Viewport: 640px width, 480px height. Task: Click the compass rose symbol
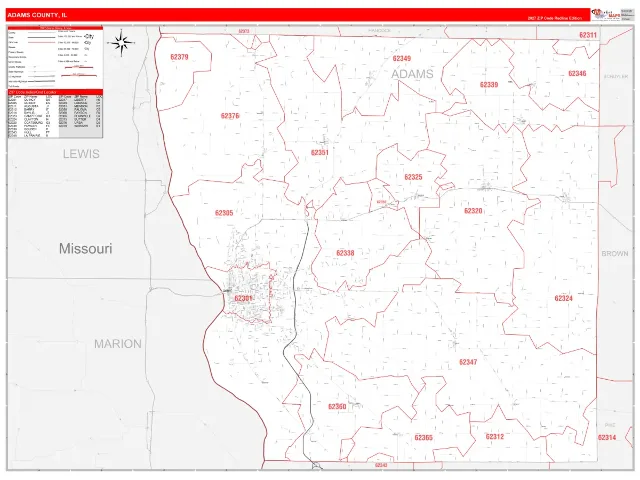coord(121,42)
